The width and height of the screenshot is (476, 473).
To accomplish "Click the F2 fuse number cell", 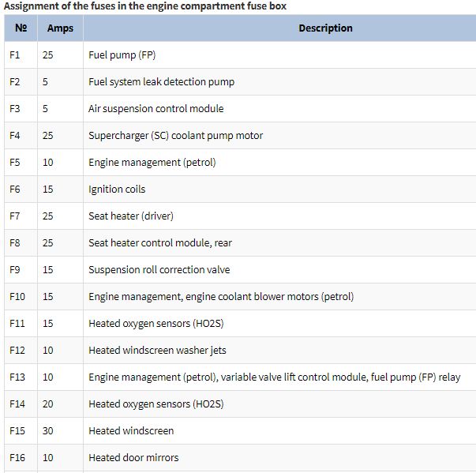I will click(21, 81).
